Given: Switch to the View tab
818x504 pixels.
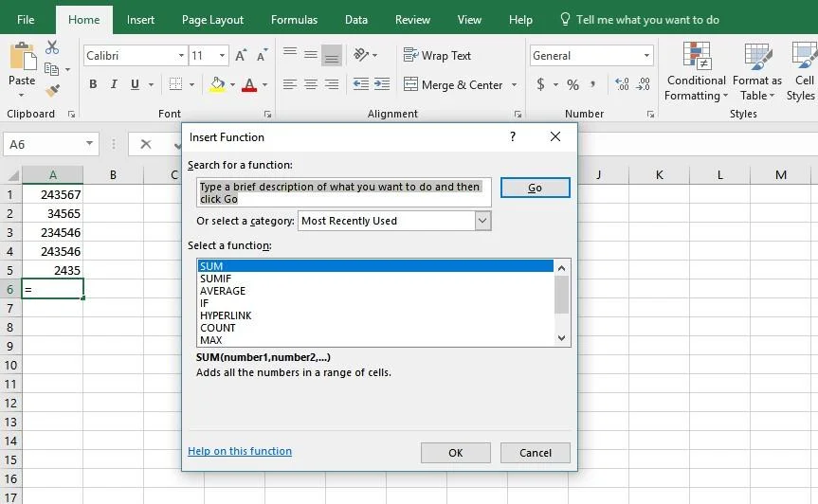Looking at the screenshot, I should pos(469,20).
